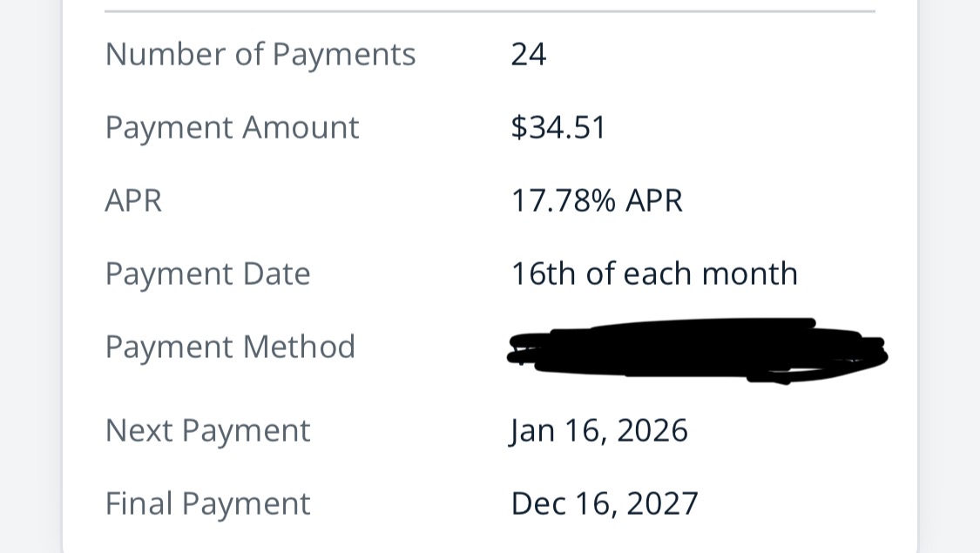980x553 pixels.
Task: Click the Number of Payments label
Action: click(x=260, y=55)
